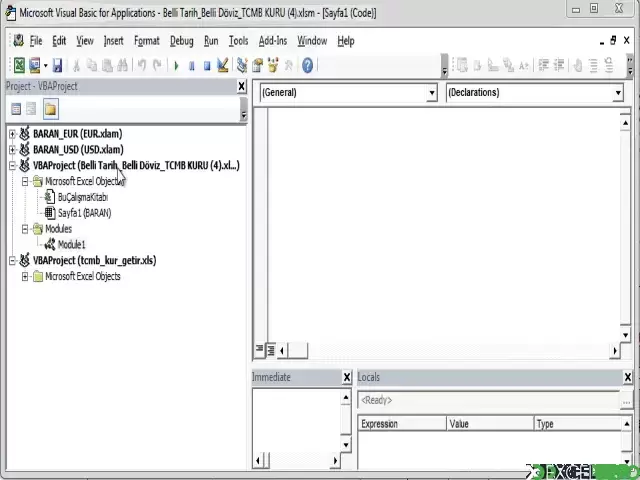
Task: Toggle Design Mode icon
Action: pyautogui.click(x=222, y=65)
